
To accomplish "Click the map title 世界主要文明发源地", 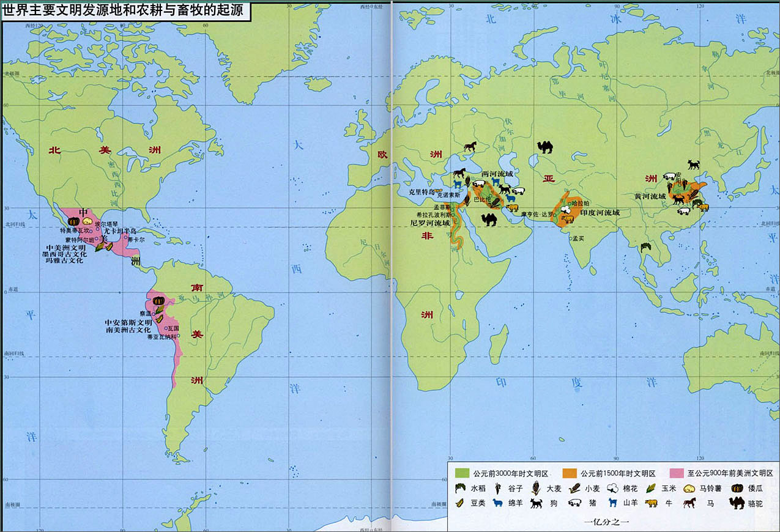I will (x=125, y=12).
